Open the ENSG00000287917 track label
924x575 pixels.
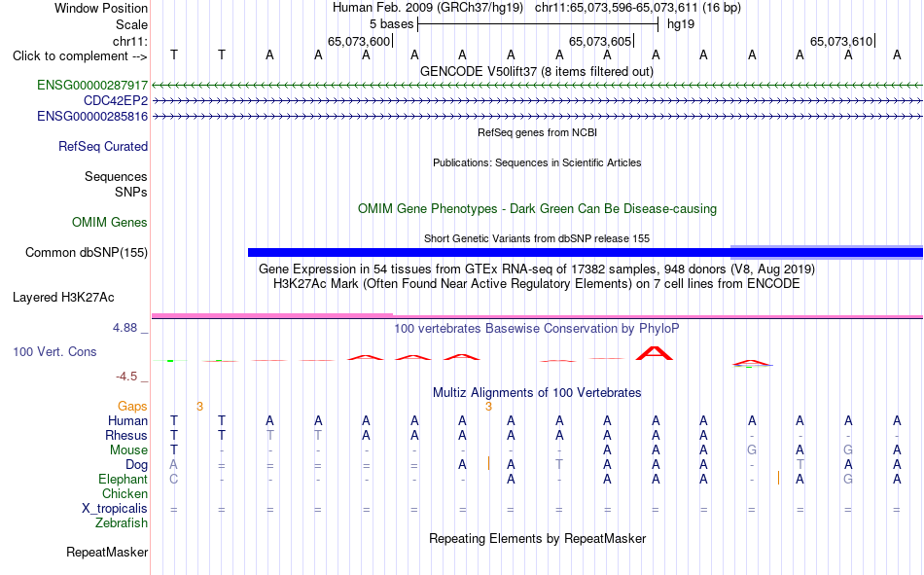point(92,85)
